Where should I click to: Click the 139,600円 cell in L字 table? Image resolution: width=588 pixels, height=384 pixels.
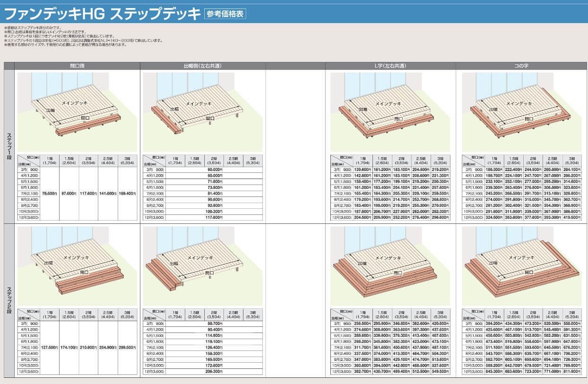[x=363, y=170]
